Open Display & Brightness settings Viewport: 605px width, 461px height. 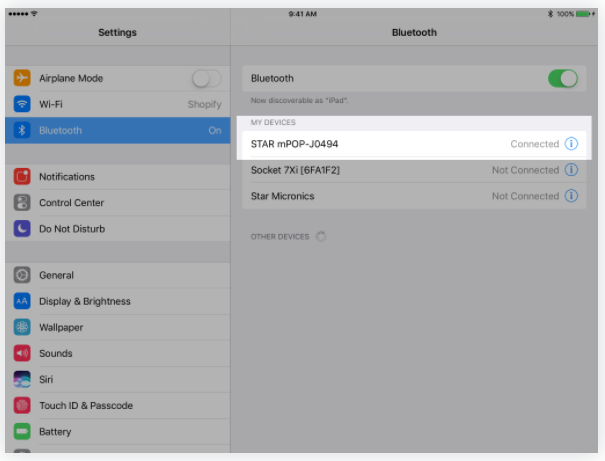[118, 301]
